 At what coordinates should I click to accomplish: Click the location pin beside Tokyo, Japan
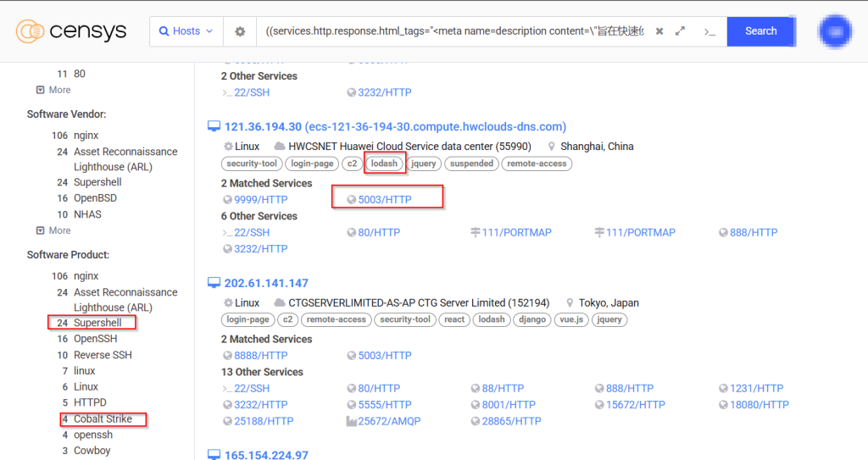pos(570,302)
